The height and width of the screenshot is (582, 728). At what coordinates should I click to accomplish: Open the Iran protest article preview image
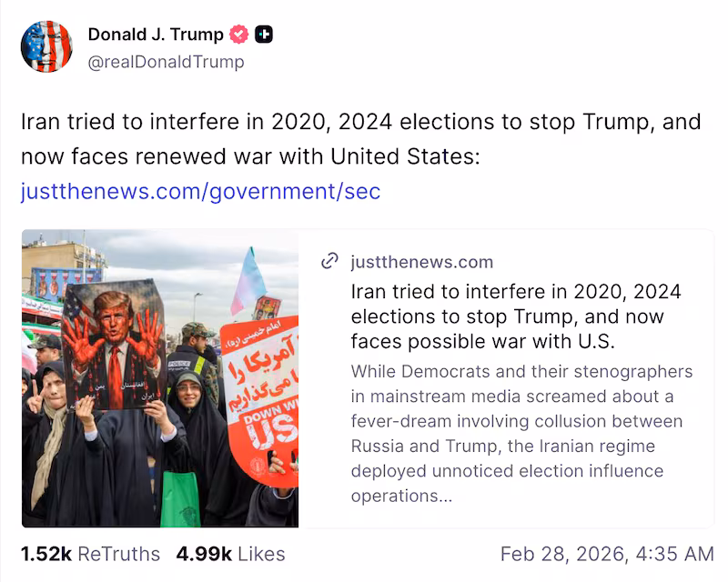point(159,377)
